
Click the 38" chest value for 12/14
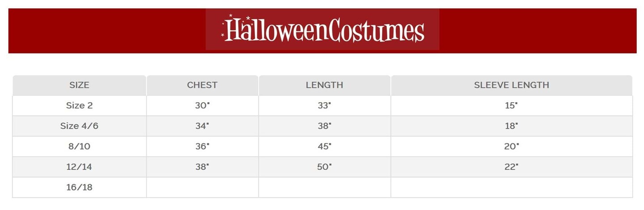coord(202,167)
